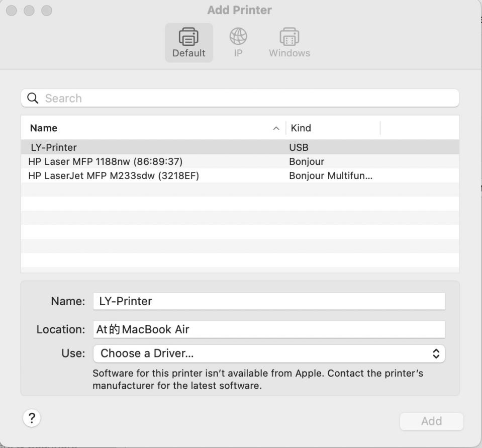Sort printers by Kind column header

click(301, 128)
